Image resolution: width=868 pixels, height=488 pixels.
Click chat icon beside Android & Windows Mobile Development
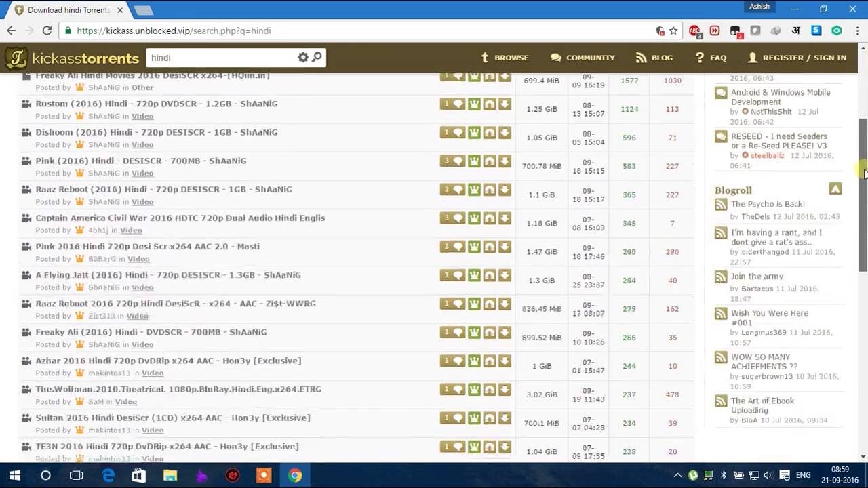721,93
